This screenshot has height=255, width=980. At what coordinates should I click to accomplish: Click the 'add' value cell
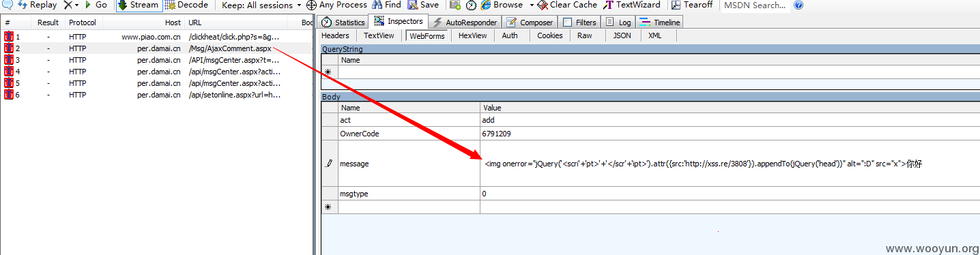[x=730, y=120]
